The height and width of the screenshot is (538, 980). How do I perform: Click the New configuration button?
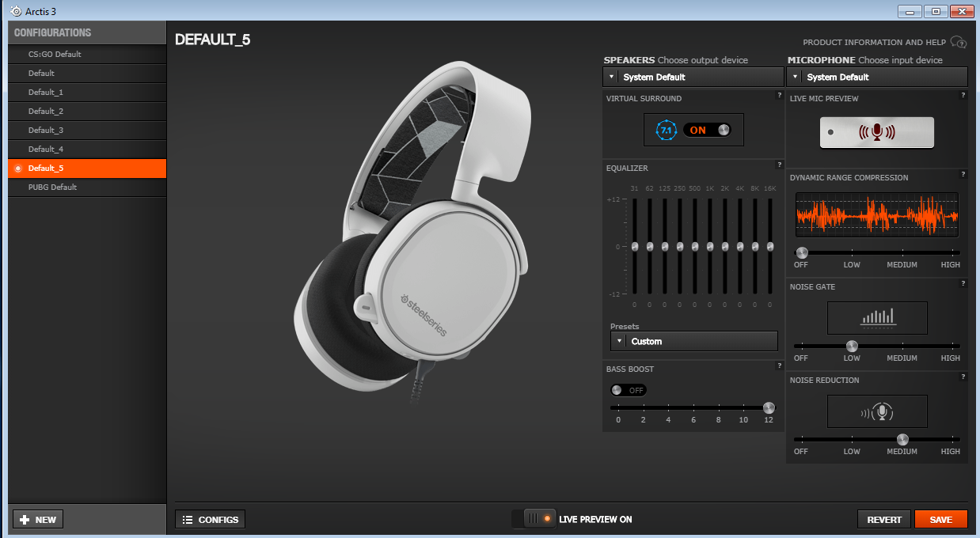click(x=38, y=519)
